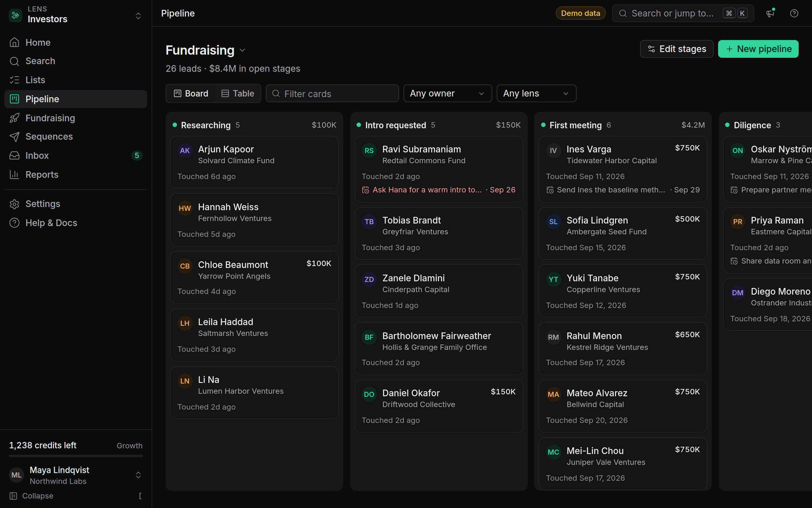Click the credits usage progress bar
This screenshot has height=508, width=812.
(x=76, y=456)
